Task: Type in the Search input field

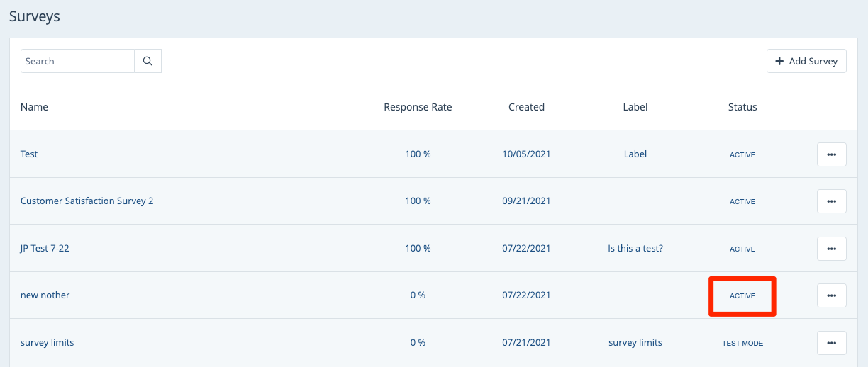Action: (x=77, y=61)
